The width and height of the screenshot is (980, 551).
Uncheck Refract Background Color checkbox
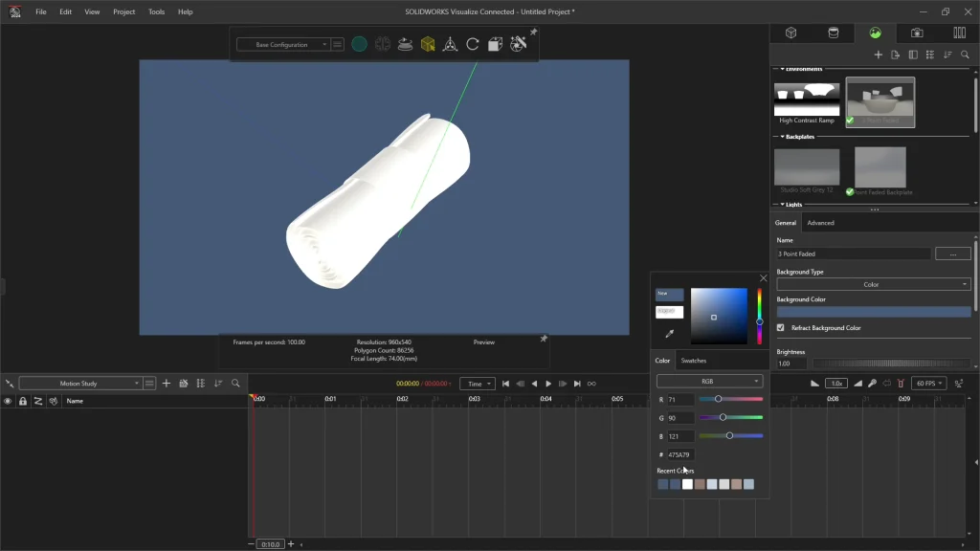[780, 328]
